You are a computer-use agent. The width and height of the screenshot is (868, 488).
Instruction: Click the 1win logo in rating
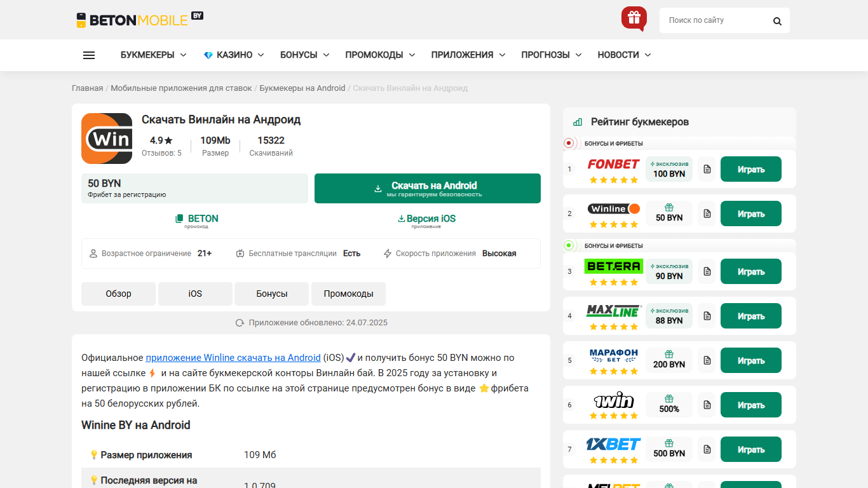613,400
